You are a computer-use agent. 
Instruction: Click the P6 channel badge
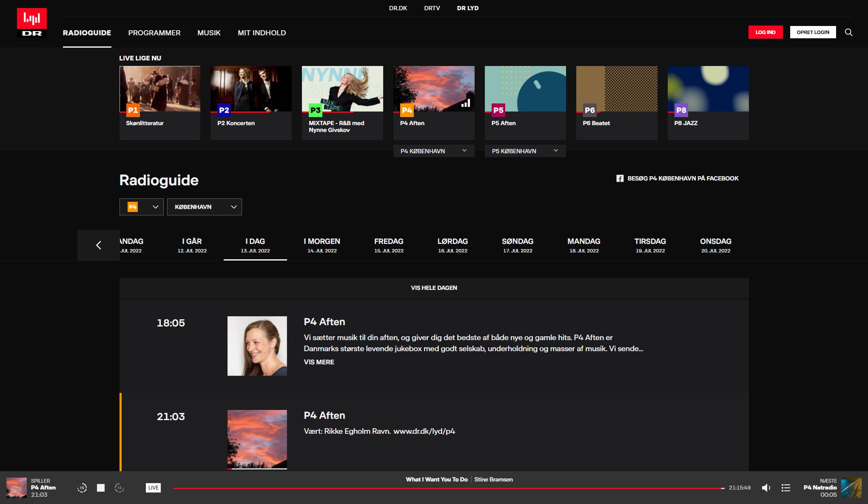[x=590, y=110]
